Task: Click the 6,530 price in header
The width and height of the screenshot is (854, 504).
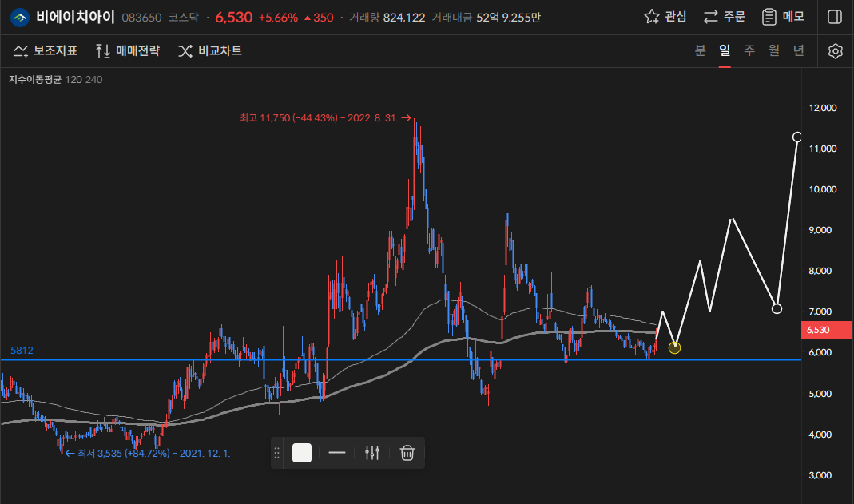Action: click(233, 18)
